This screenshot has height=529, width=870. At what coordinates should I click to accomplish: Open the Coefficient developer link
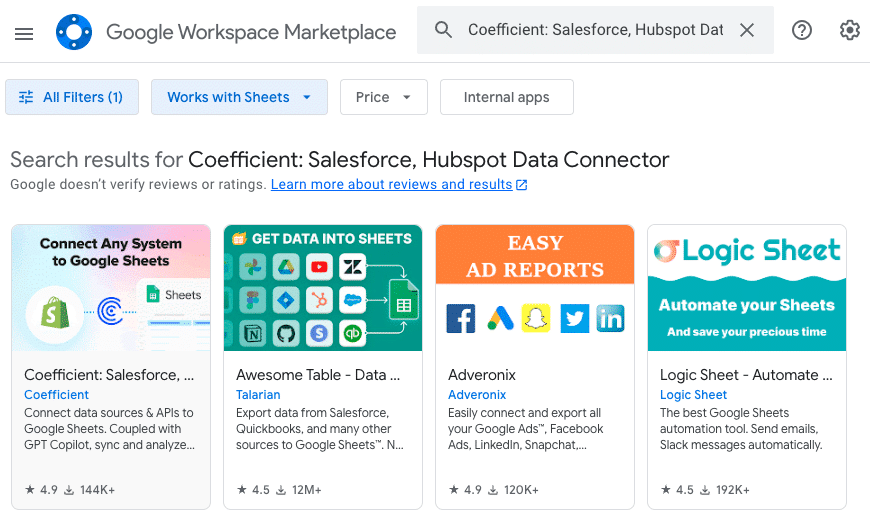57,395
